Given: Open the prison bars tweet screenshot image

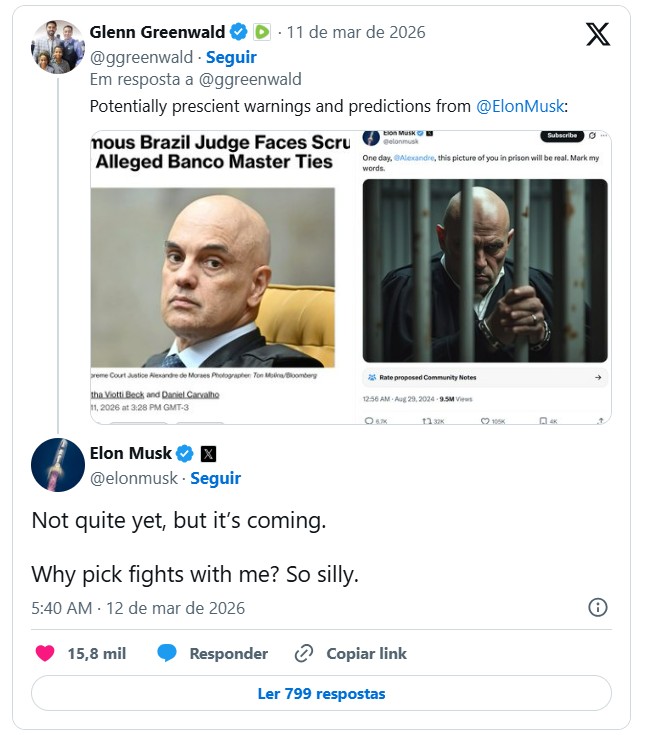Looking at the screenshot, I should coord(484,277).
